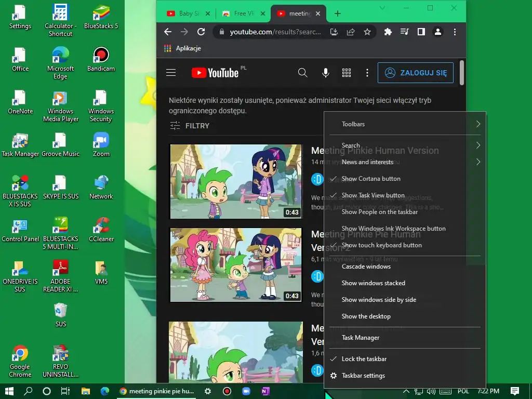Viewport: 532px width, 399px height.
Task: Open the Windows Start button
Action: coord(9,391)
